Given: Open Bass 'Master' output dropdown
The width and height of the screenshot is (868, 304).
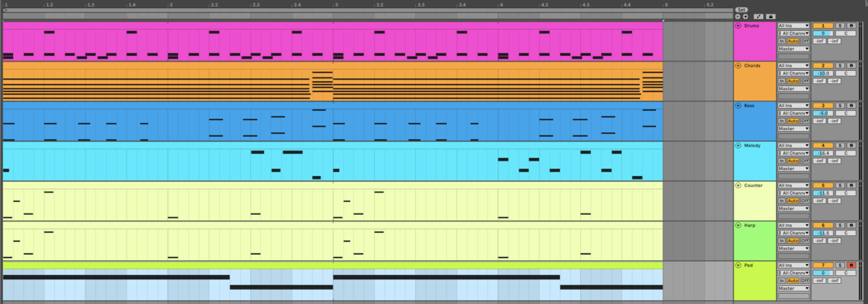Looking at the screenshot, I should 793,128.
